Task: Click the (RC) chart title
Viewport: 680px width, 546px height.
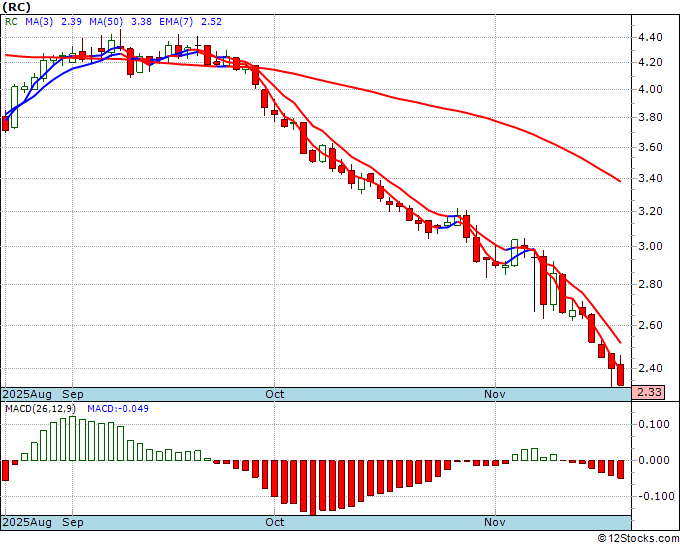Action: (x=16, y=7)
